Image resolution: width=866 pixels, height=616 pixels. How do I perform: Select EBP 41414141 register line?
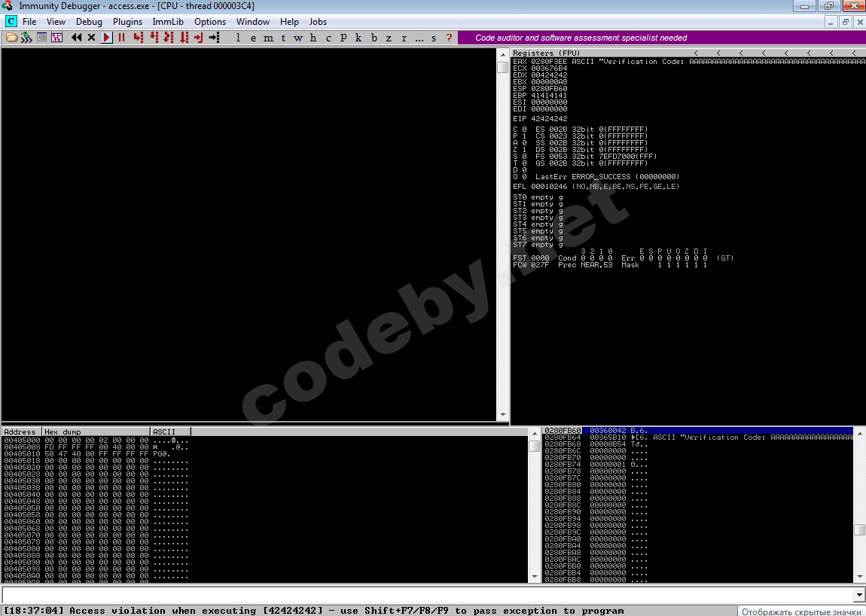point(540,96)
